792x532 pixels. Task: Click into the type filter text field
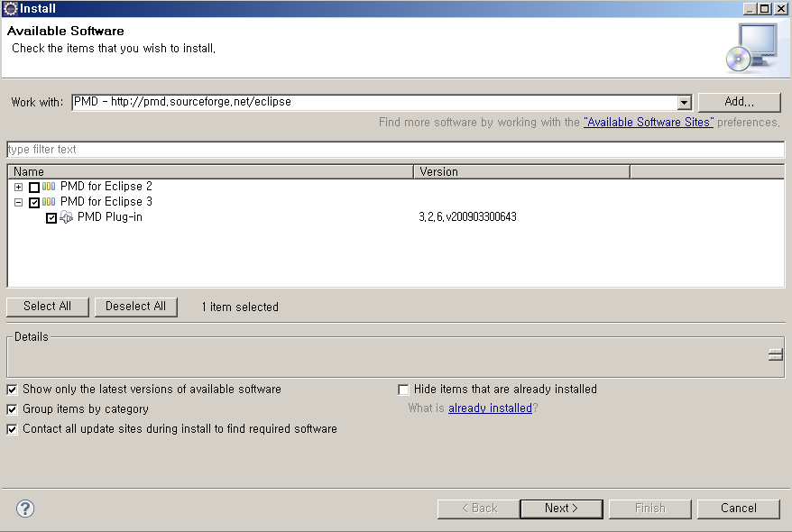point(395,150)
